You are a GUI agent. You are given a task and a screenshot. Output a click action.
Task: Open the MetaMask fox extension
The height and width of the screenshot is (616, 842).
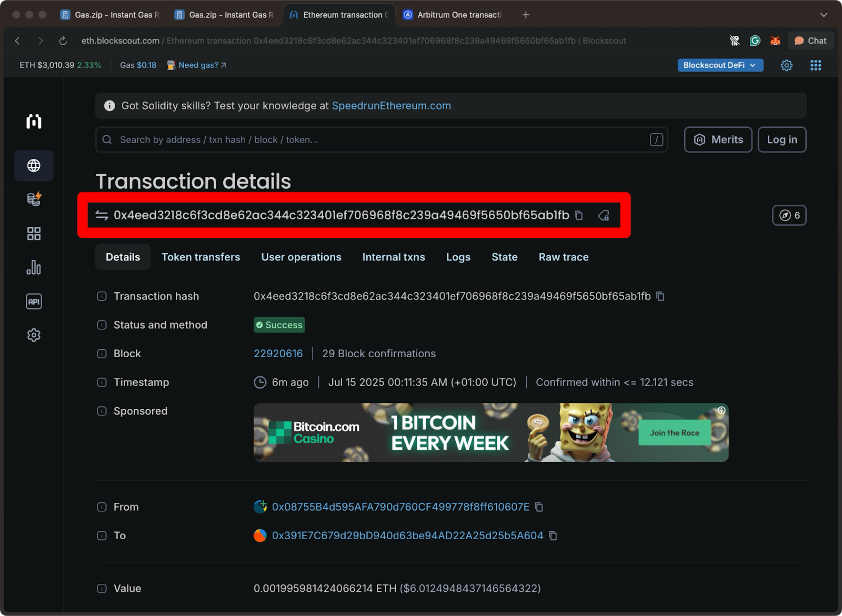pyautogui.click(x=775, y=41)
